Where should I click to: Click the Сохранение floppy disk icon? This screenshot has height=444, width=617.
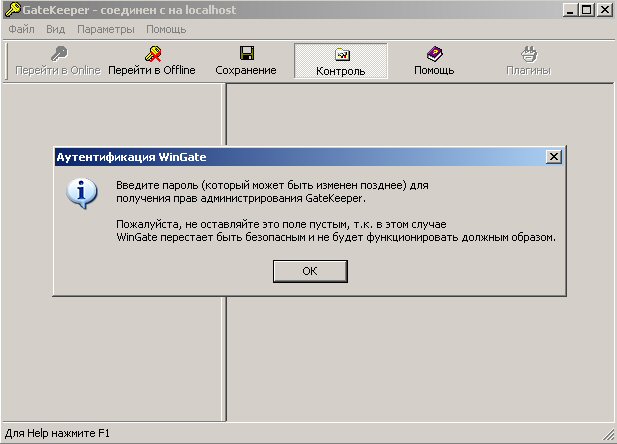[247, 53]
